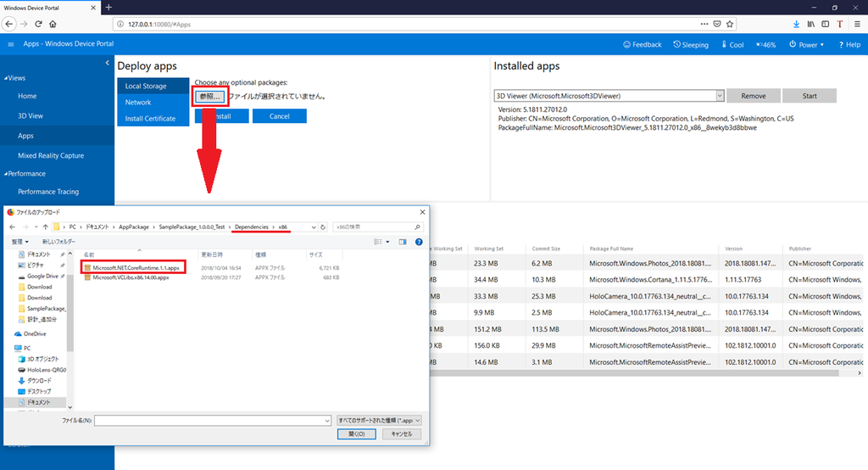Open the Firefox library icon
The height and width of the screenshot is (470, 868).
point(810,24)
